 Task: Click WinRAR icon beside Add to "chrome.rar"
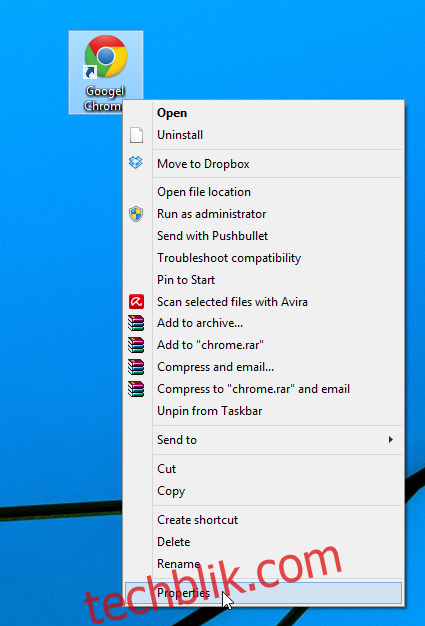[x=136, y=345]
